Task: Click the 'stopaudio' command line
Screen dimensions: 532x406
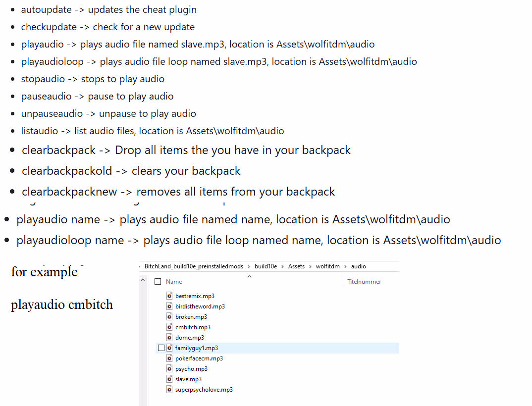Action: (93, 79)
